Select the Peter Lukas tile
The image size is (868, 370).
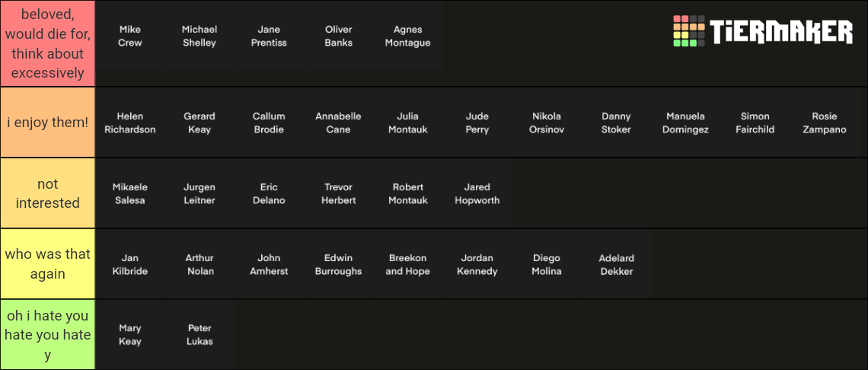(199, 335)
